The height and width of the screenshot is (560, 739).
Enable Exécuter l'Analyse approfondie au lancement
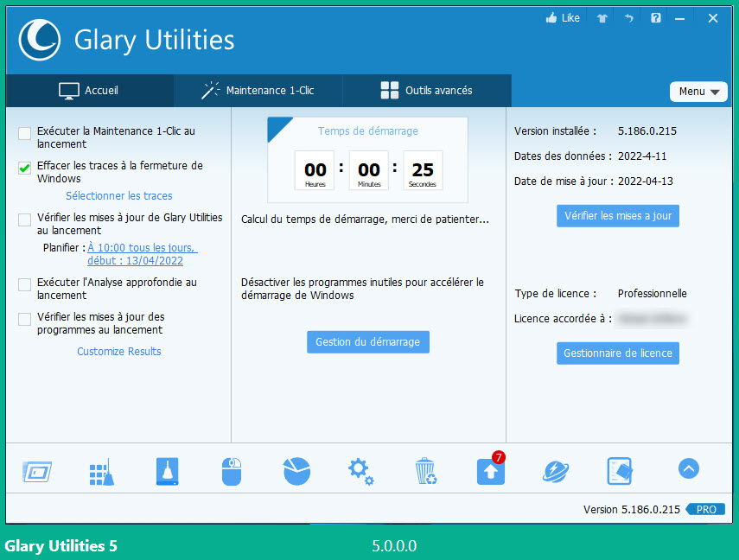24,284
